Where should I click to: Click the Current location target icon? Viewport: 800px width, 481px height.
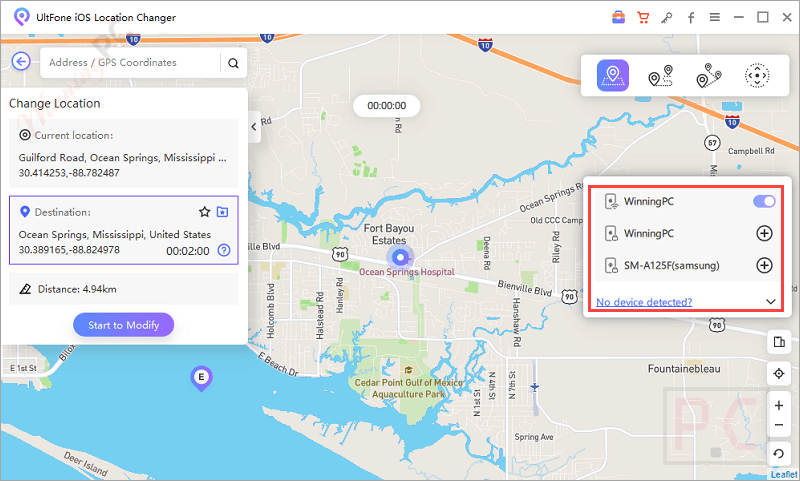[24, 135]
